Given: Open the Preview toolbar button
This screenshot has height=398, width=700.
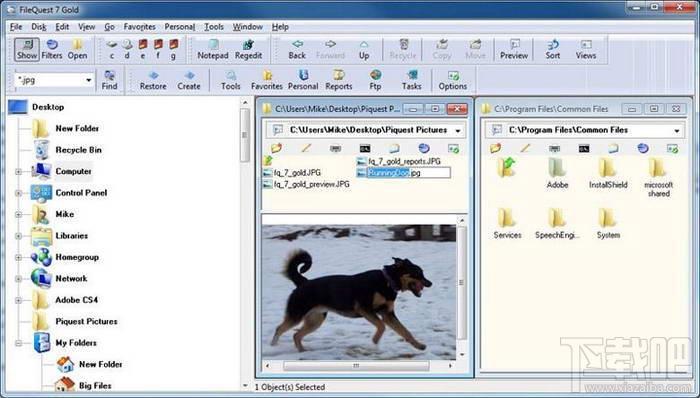Looking at the screenshot, I should pos(514,49).
